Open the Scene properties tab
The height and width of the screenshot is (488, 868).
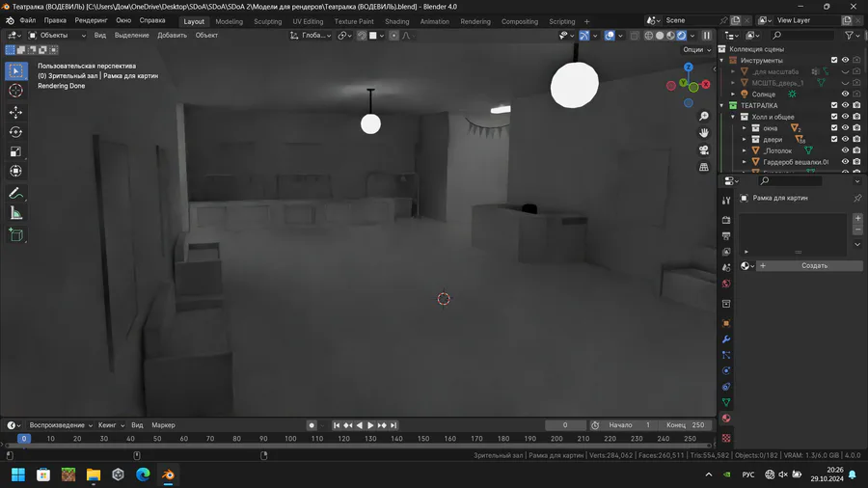[x=726, y=268]
